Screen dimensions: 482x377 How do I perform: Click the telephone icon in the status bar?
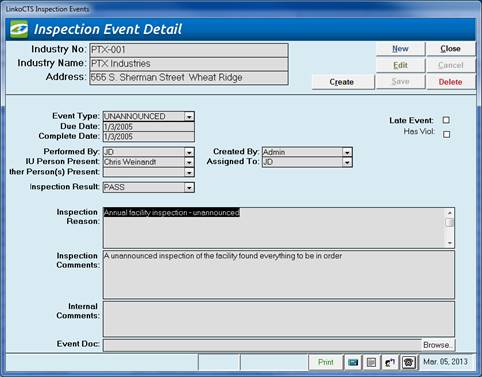(408, 362)
